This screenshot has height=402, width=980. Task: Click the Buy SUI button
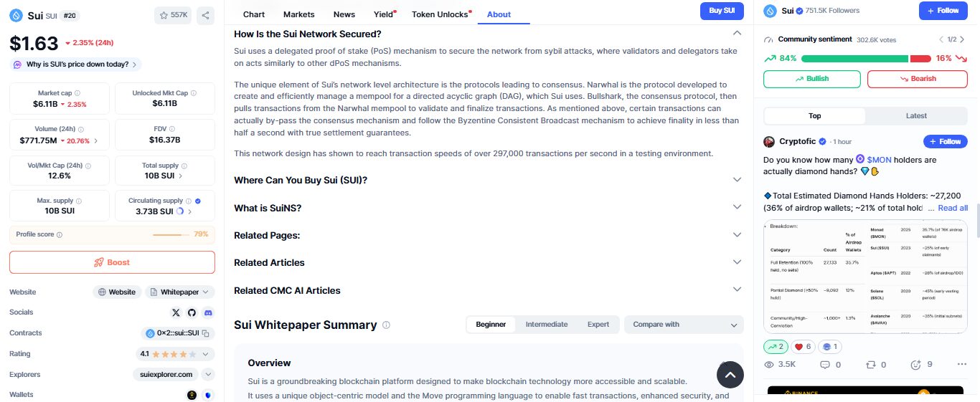point(722,11)
